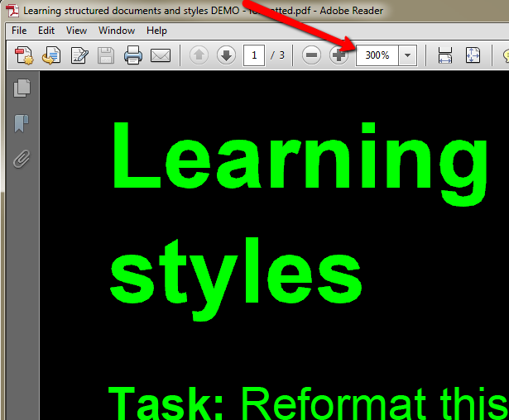
Task: Click the Fit width scrolling icon
Action: point(445,55)
